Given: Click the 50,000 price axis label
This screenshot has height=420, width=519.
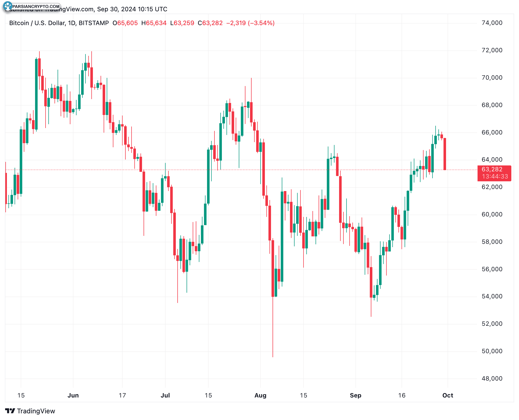Looking at the screenshot, I should coord(492,351).
